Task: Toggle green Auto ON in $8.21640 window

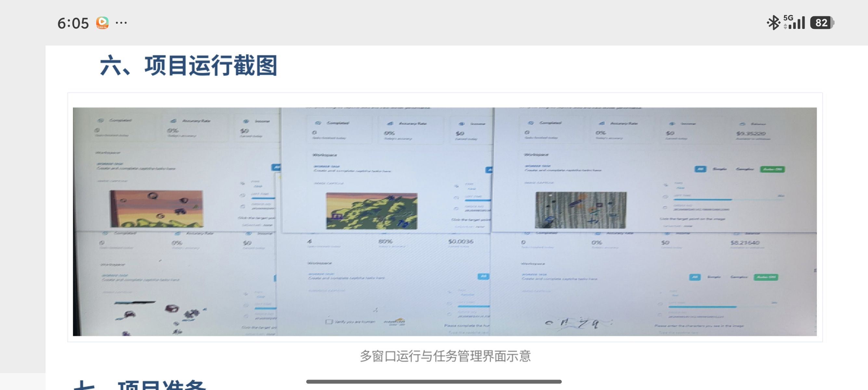Action: [x=766, y=277]
